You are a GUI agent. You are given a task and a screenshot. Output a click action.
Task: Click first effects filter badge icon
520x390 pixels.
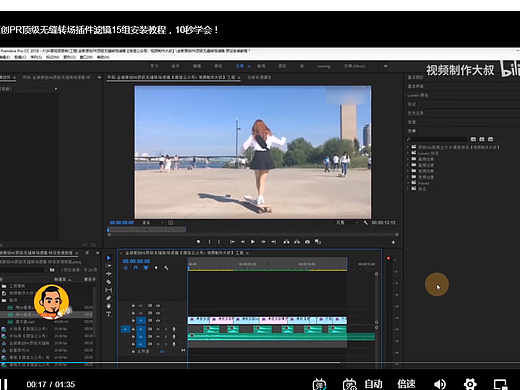(x=473, y=139)
